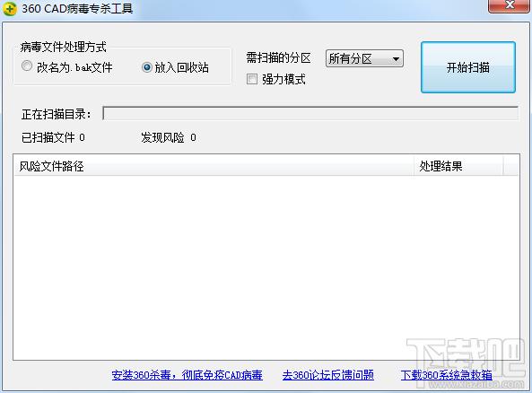Click the 发现风险 count label
The image size is (532, 393).
pyautogui.click(x=169, y=137)
